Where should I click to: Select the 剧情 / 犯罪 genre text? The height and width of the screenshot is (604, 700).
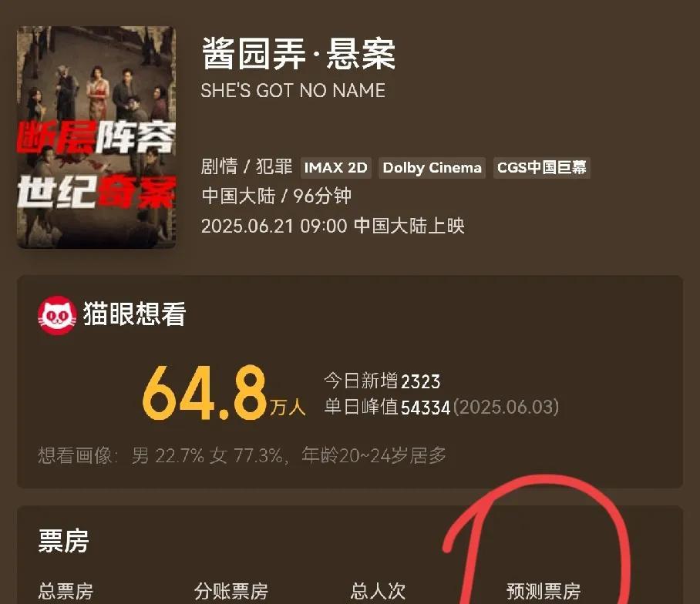pyautogui.click(x=247, y=167)
